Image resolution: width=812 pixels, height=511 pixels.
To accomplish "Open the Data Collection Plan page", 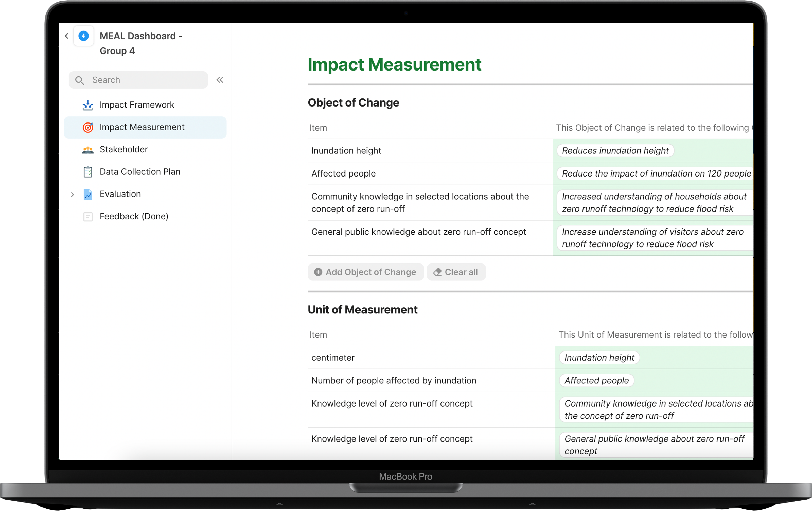I will (140, 172).
